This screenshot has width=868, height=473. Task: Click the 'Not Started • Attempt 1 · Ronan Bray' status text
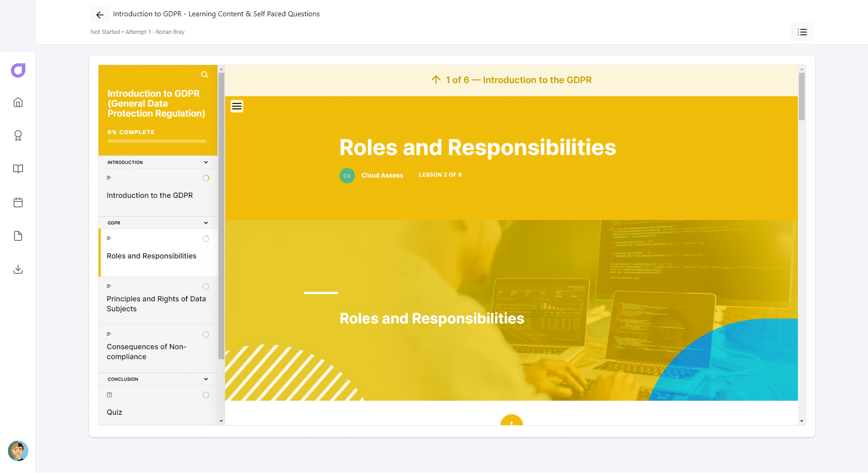tap(137, 32)
